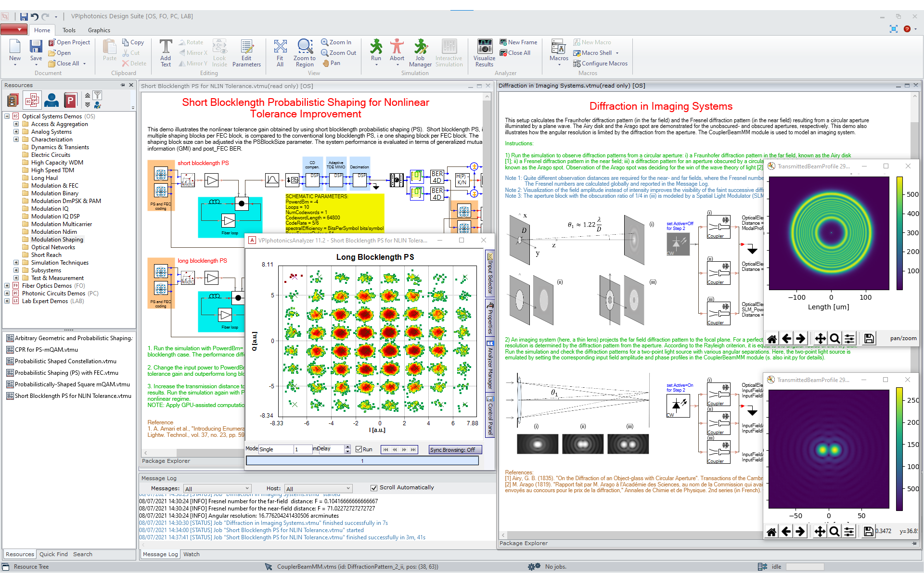Toggle Sync Browsing Off button
Screen dimensions: 924x573
pos(455,450)
